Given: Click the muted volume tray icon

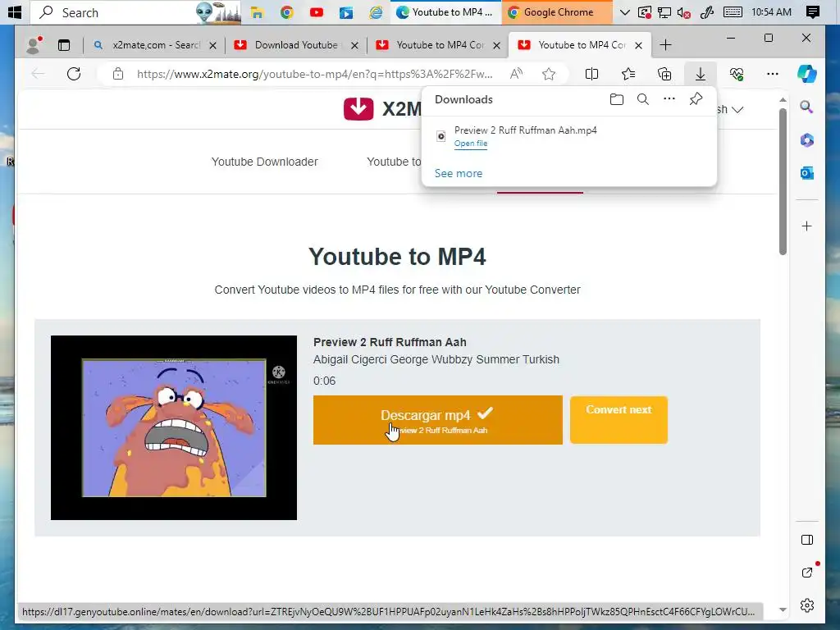Looking at the screenshot, I should click(x=684, y=12).
